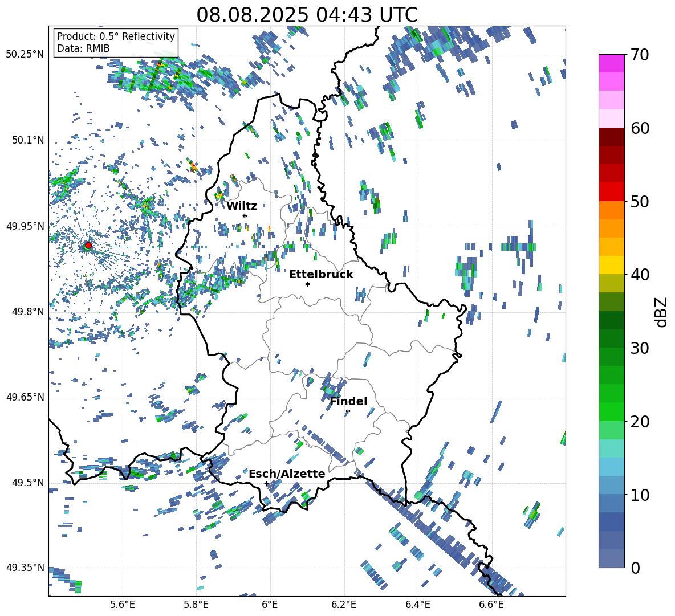Click the 50.25°N latitude label
The height and width of the screenshot is (616, 675).
[25, 55]
